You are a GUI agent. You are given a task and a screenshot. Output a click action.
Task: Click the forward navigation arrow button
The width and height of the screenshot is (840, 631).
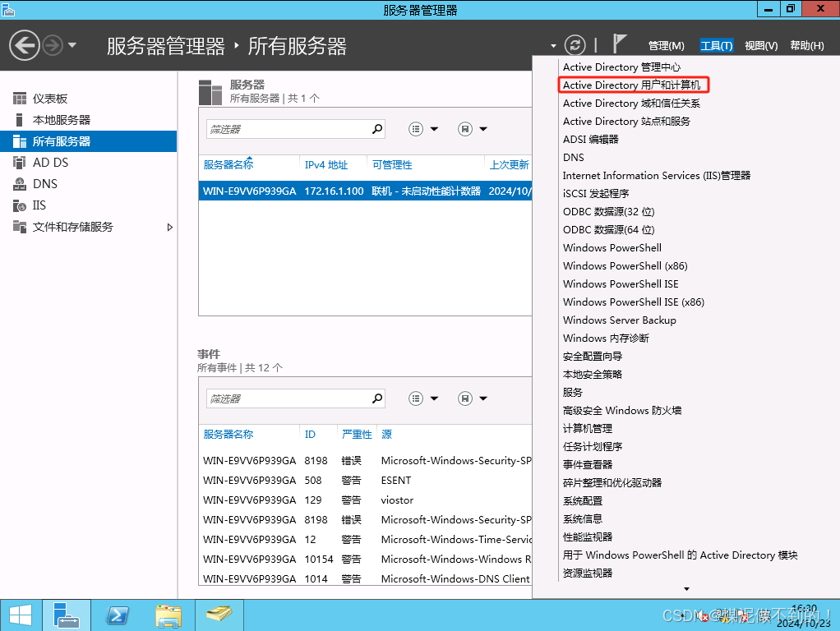[53, 45]
